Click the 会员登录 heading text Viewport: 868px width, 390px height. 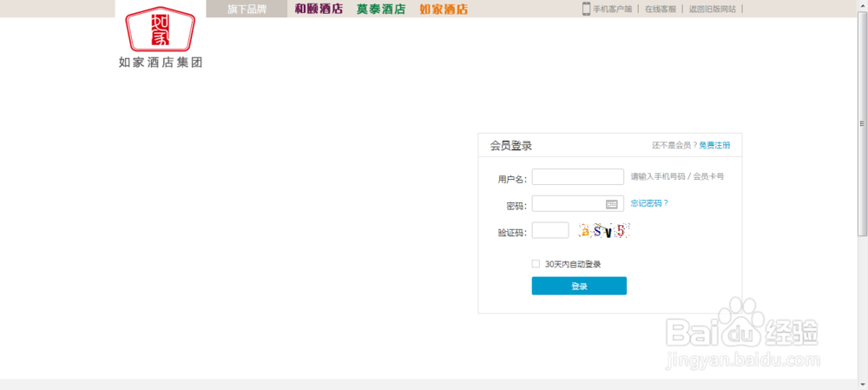click(x=511, y=146)
